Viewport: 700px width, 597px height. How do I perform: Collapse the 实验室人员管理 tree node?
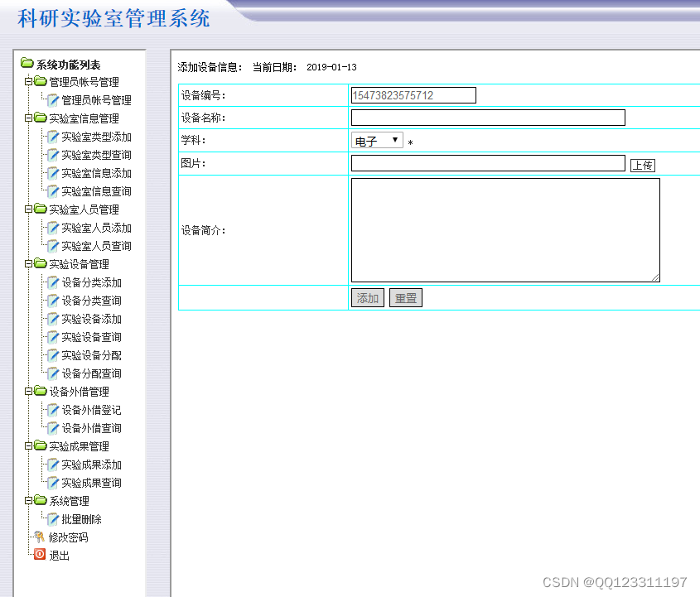pyautogui.click(x=28, y=209)
